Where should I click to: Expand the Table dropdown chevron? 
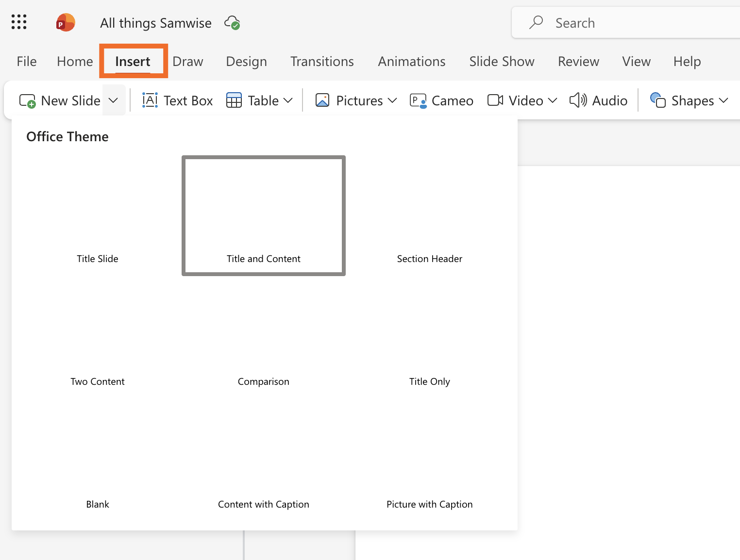coord(288,100)
